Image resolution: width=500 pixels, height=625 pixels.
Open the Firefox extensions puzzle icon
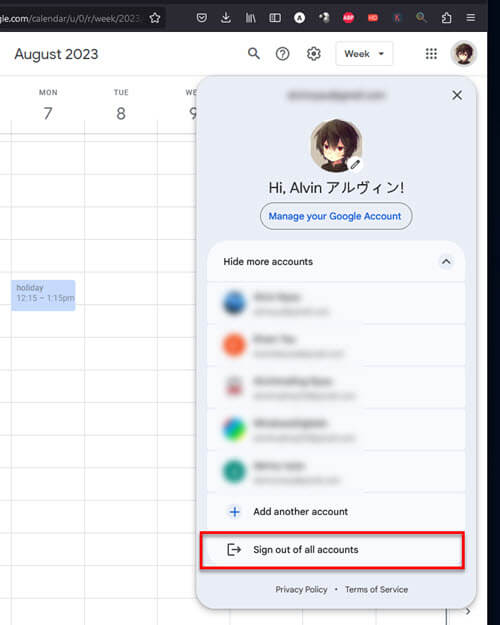(447, 18)
